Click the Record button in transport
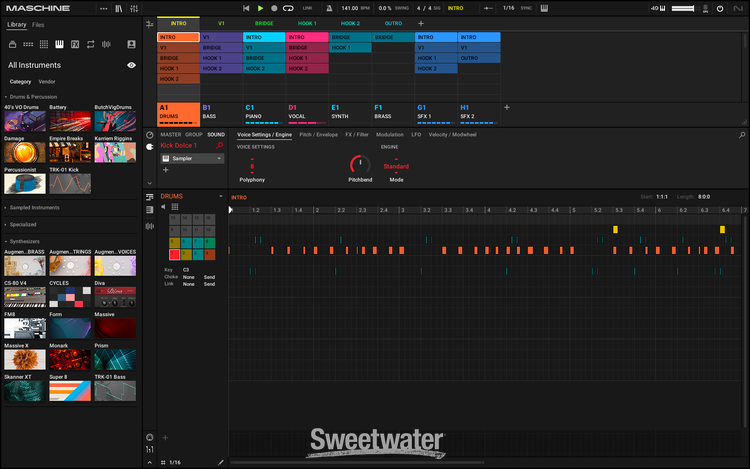The height and width of the screenshot is (469, 750). pyautogui.click(x=274, y=8)
